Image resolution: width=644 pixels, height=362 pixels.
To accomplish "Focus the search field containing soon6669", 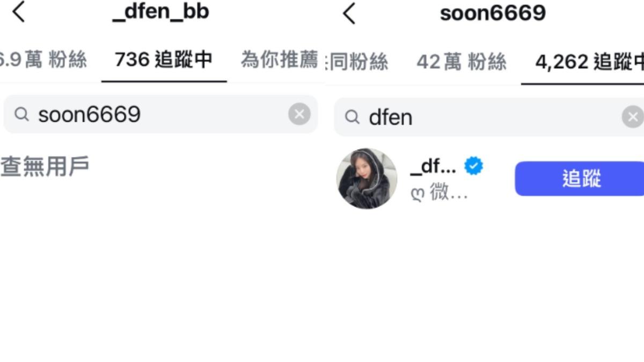I will pyautogui.click(x=161, y=114).
